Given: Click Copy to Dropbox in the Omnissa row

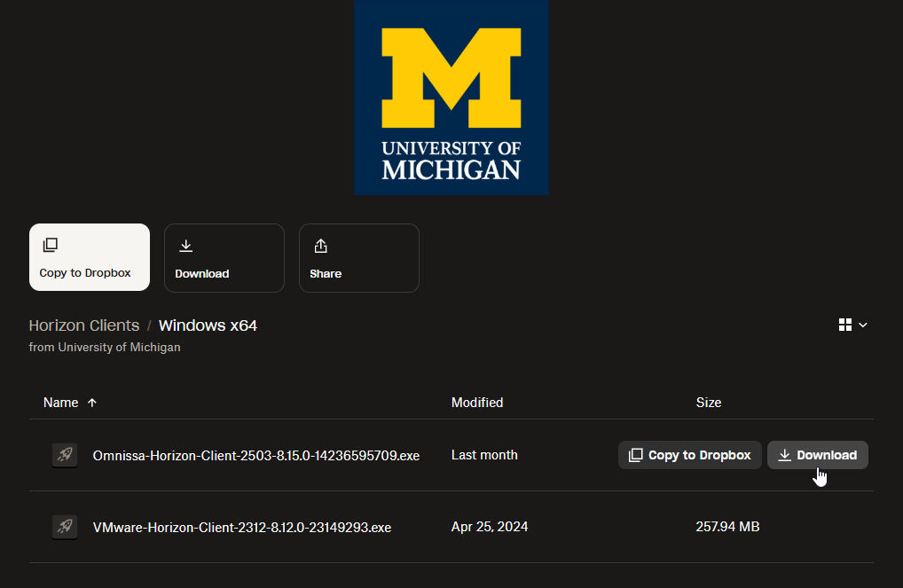Looking at the screenshot, I should 689,455.
